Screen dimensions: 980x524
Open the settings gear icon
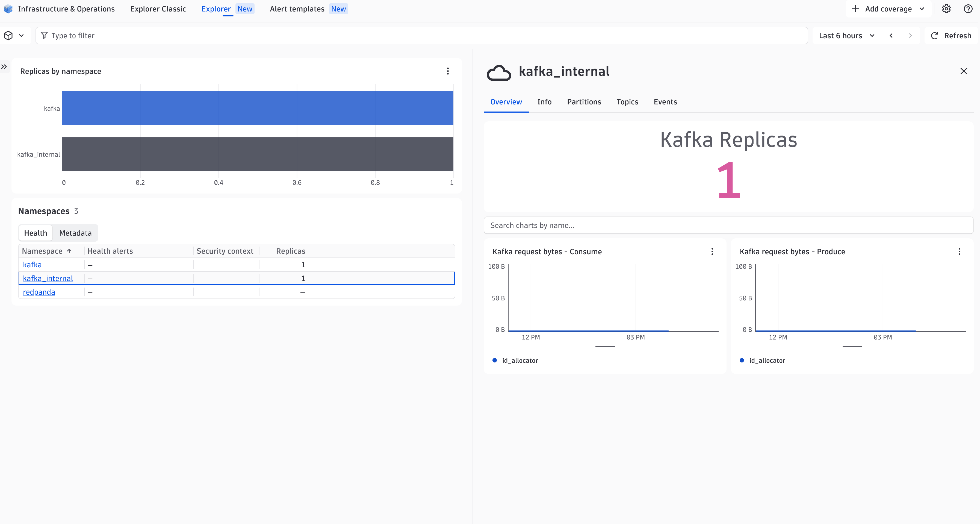tap(946, 9)
